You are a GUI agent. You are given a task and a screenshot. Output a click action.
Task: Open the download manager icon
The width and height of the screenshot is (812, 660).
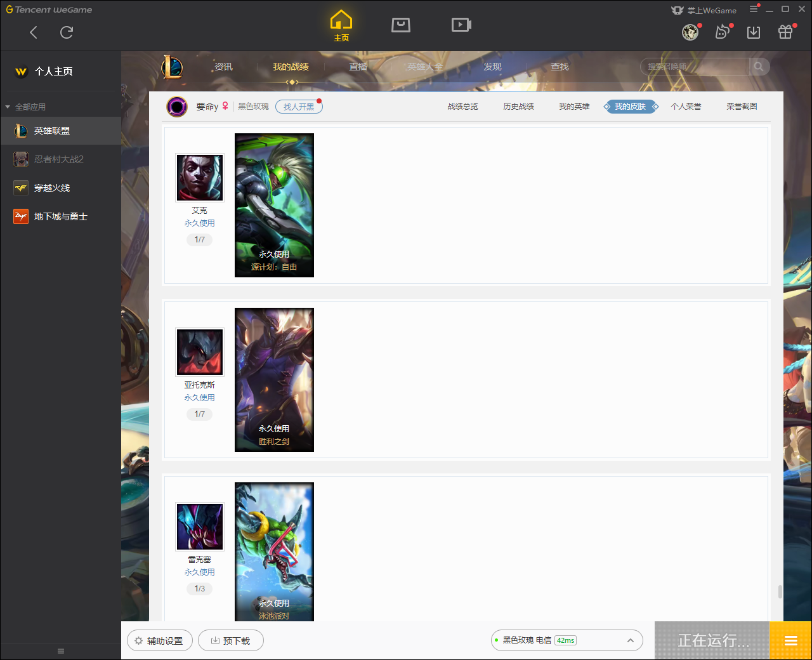754,32
